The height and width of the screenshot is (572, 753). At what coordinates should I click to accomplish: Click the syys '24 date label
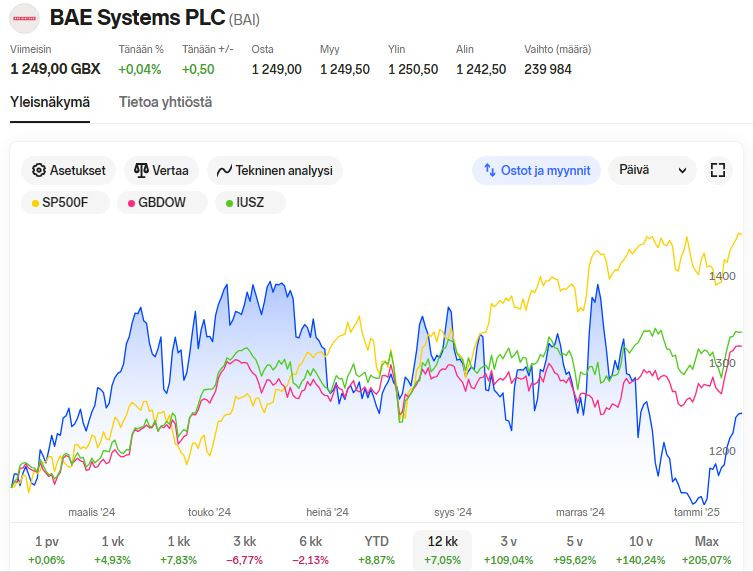click(x=453, y=512)
